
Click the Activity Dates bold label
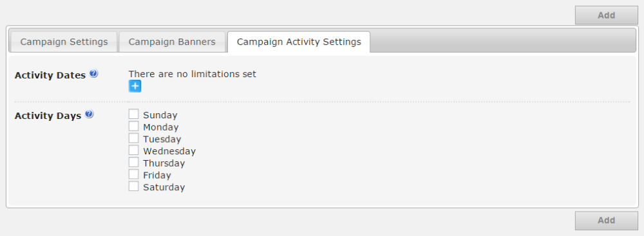point(50,75)
